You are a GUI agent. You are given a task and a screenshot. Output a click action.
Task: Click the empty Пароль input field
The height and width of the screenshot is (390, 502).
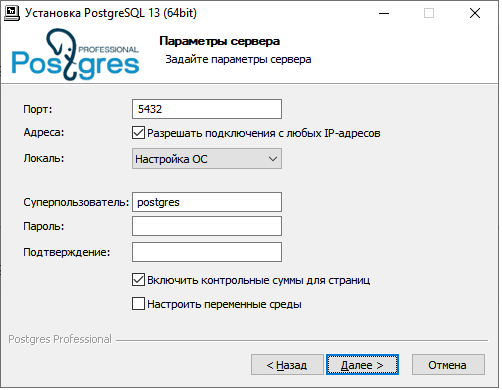coord(207,226)
